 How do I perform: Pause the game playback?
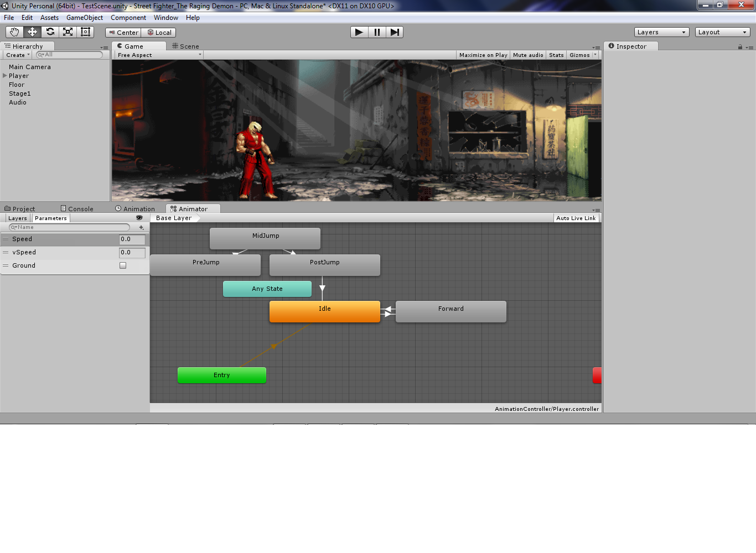pos(377,32)
